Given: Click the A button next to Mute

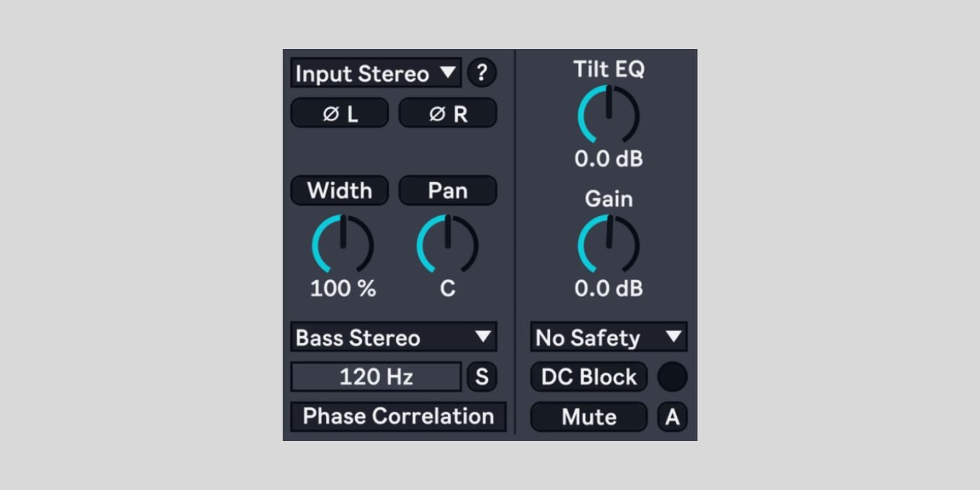Looking at the screenshot, I should click(x=672, y=417).
